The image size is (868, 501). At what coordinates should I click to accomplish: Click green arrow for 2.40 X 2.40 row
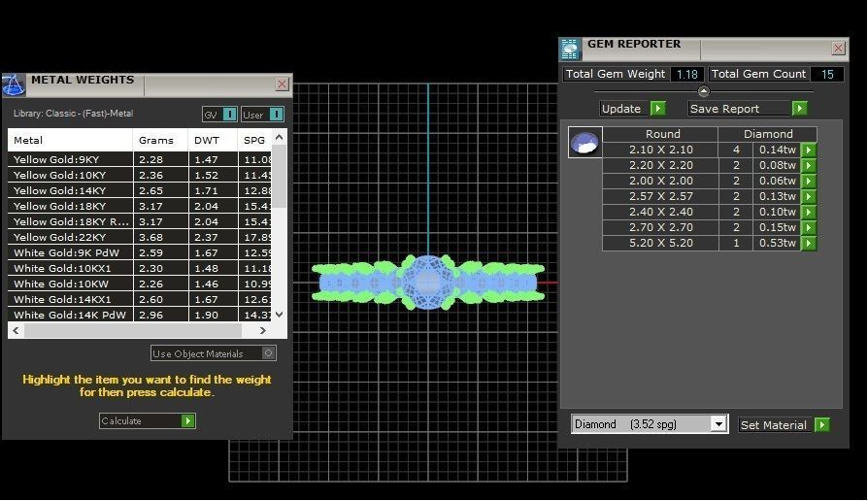[809, 212]
